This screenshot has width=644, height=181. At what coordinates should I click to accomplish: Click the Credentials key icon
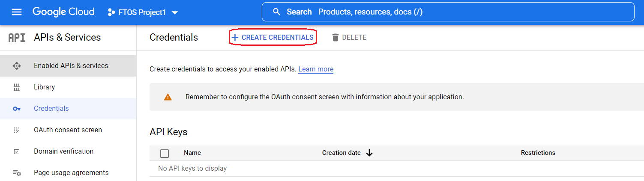17,109
